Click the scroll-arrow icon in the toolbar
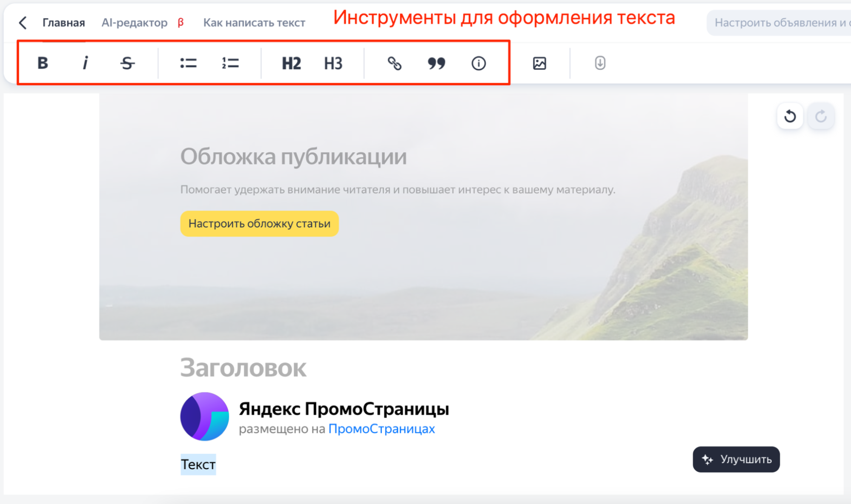The image size is (851, 504). pos(600,63)
